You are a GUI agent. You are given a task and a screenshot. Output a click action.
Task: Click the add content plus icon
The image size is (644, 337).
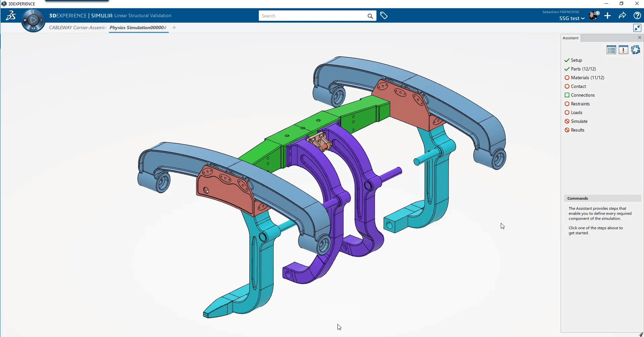tap(608, 15)
